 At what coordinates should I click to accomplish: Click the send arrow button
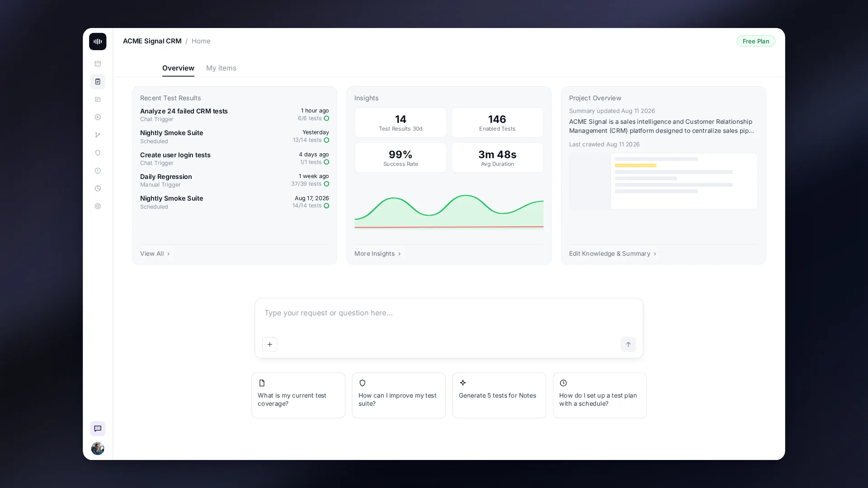click(x=628, y=345)
